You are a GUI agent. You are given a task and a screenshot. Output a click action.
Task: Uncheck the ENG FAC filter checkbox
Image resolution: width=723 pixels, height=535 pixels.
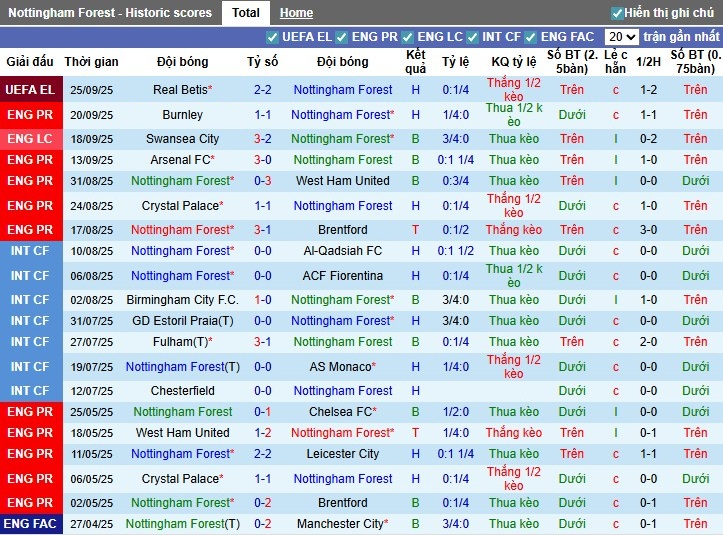click(531, 37)
